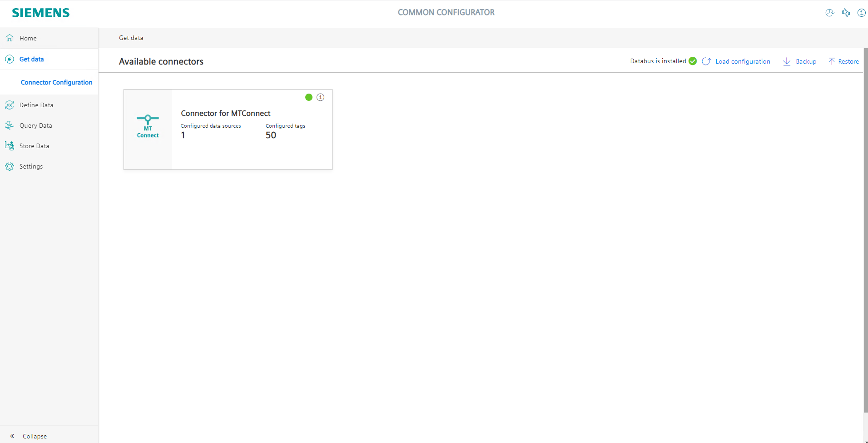Open the history clock icon in header

830,13
